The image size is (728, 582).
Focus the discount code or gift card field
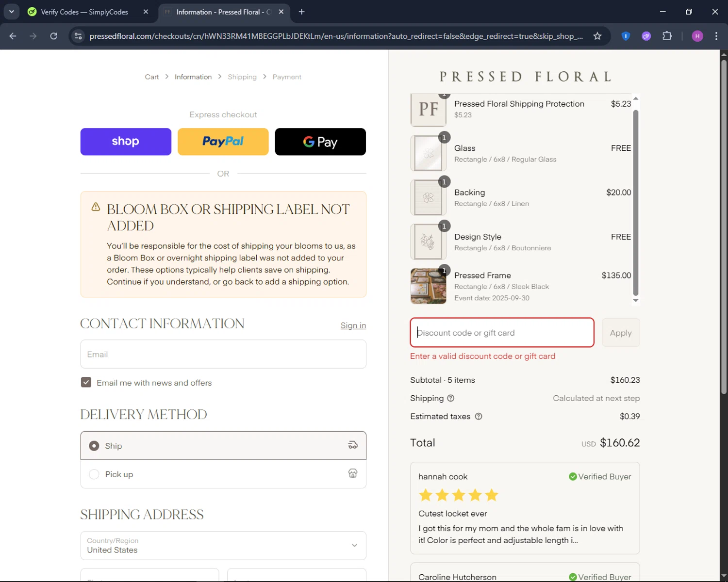[502, 333]
